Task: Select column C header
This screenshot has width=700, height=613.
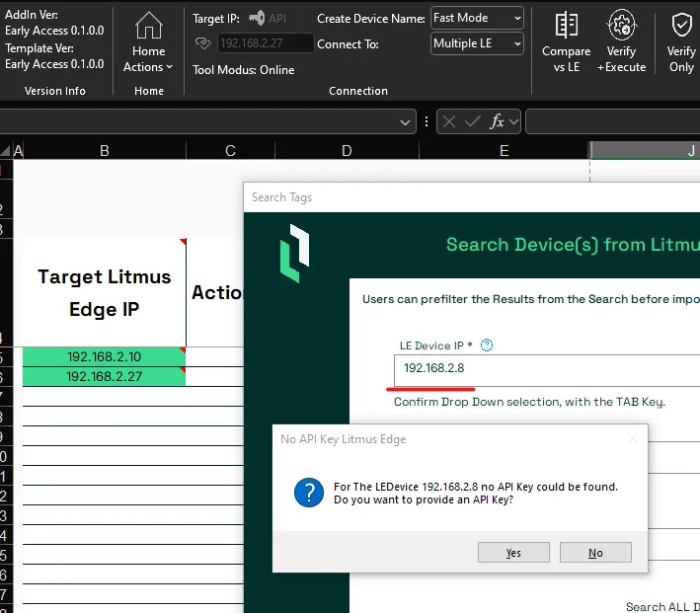Action: coord(230,150)
